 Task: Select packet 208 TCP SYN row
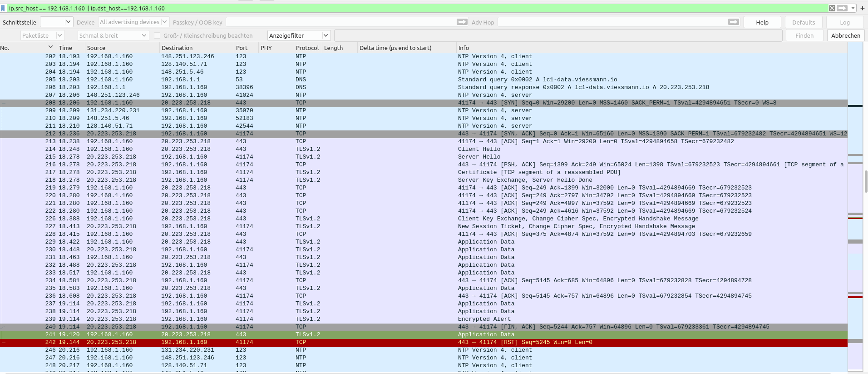pos(424,103)
